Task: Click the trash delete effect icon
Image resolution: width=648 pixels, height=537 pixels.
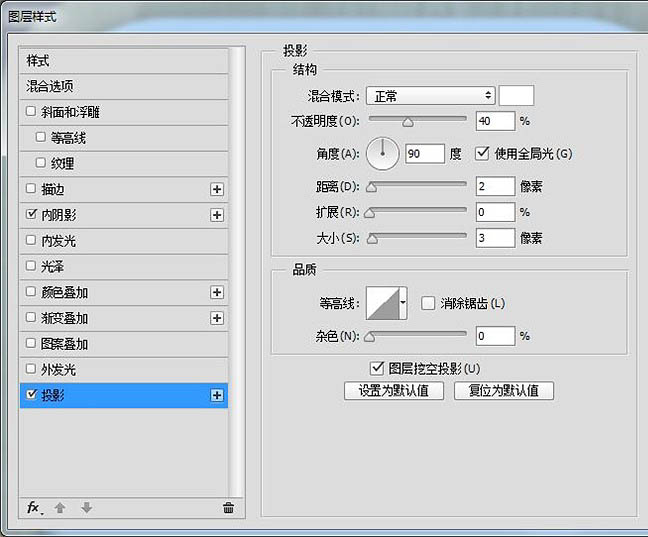Action: click(x=228, y=508)
